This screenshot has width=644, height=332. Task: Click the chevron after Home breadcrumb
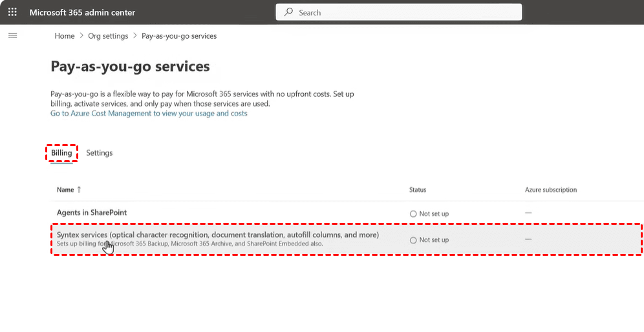click(81, 36)
